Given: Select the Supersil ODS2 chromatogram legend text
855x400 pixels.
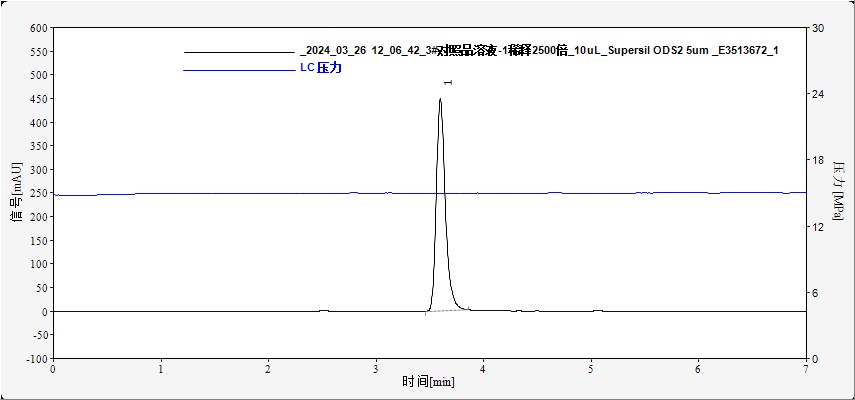Looking at the screenshot, I should click(539, 51).
